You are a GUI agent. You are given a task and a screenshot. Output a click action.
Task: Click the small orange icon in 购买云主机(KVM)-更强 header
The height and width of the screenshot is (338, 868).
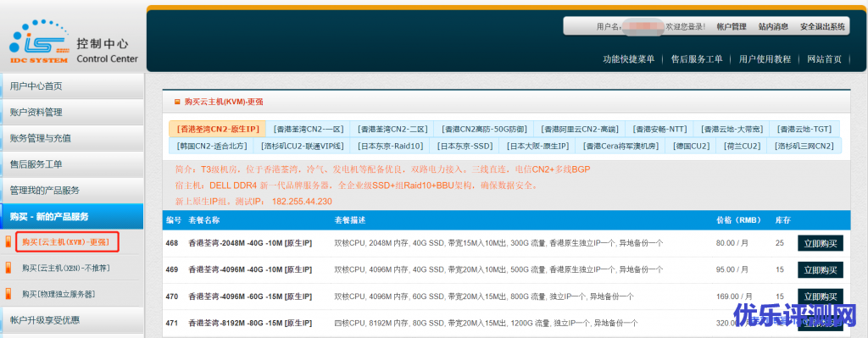coord(177,102)
